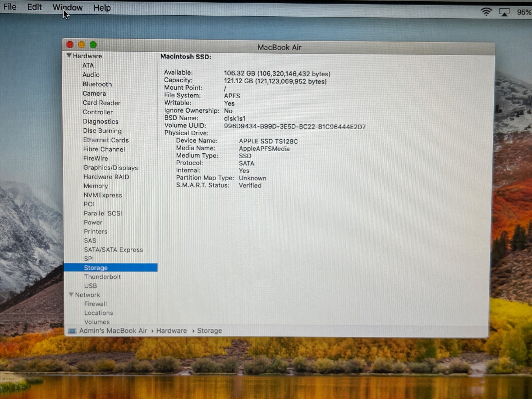Select Hardware RAID in the sidebar
The width and height of the screenshot is (532, 399).
tap(106, 177)
